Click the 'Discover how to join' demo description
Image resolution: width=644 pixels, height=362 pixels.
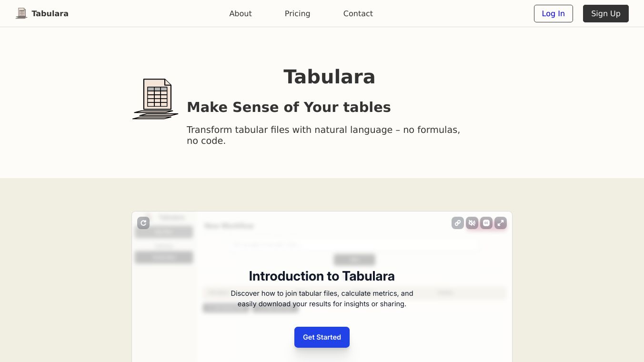tap(322, 299)
